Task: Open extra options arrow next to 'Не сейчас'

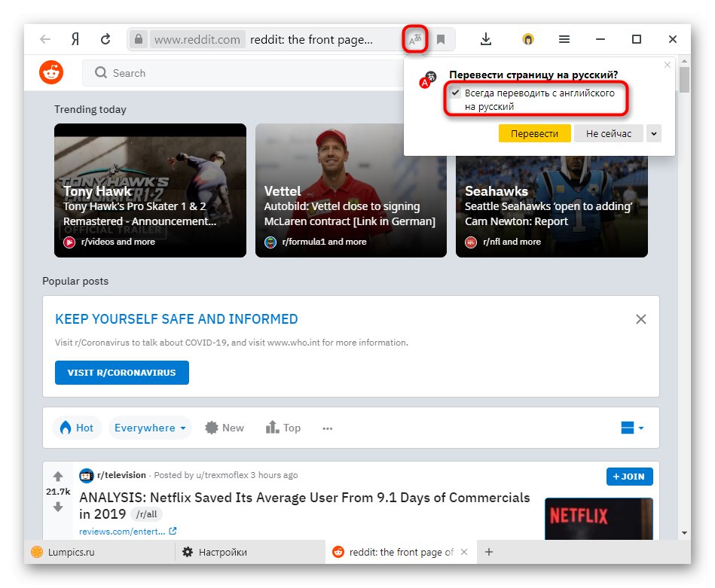Action: click(653, 133)
